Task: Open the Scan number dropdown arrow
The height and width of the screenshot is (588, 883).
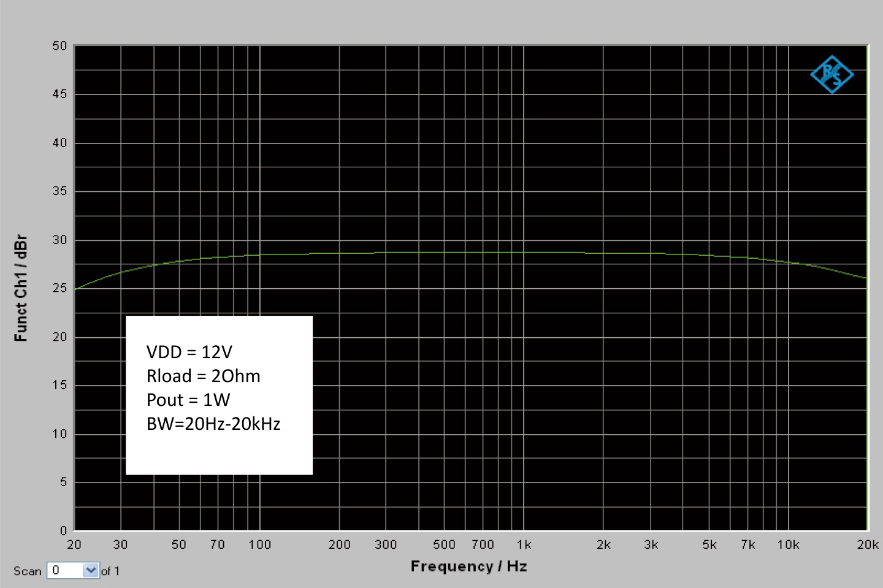Action: [91, 570]
